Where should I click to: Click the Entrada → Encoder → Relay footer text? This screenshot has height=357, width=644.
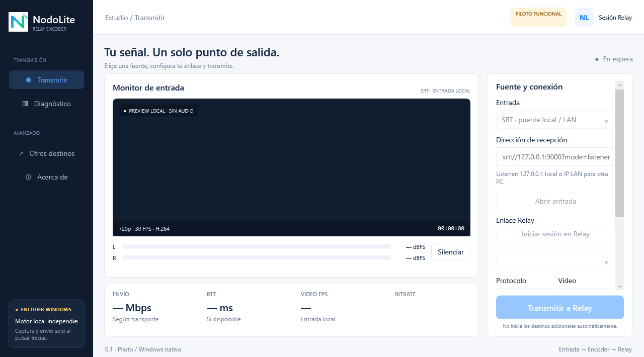coord(595,349)
